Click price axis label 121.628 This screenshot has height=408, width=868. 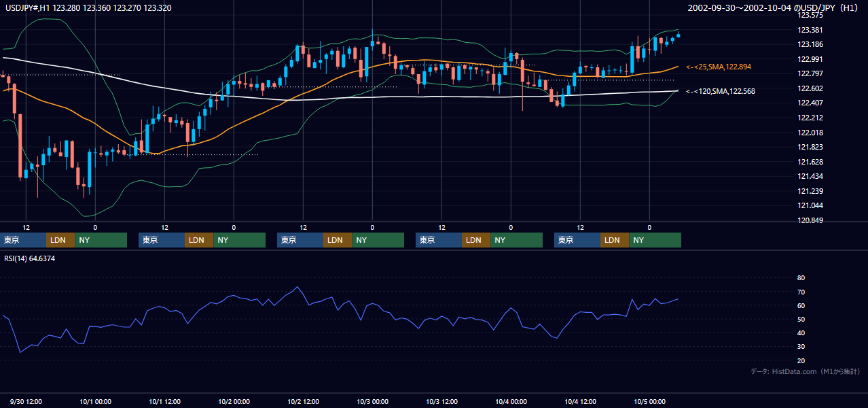(x=810, y=162)
